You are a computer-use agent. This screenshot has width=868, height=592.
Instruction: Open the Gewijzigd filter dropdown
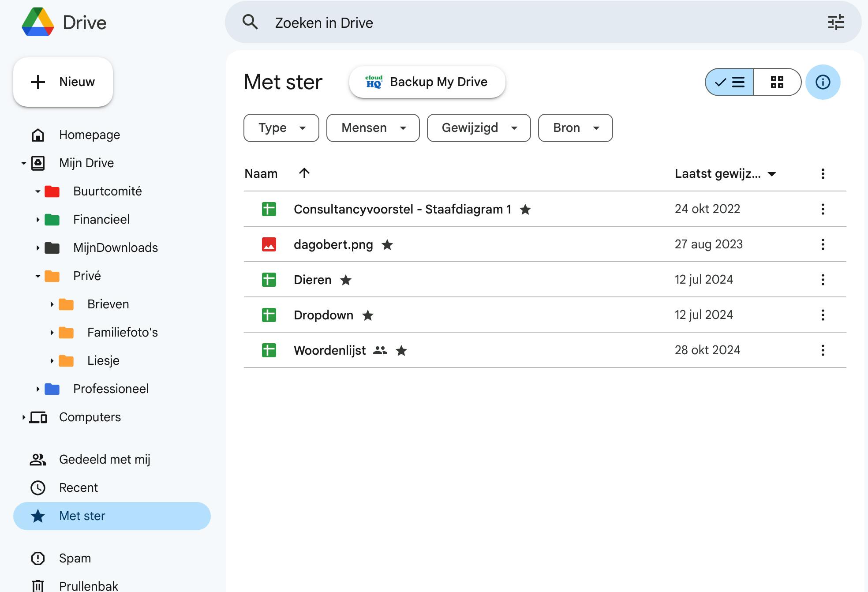pyautogui.click(x=479, y=128)
